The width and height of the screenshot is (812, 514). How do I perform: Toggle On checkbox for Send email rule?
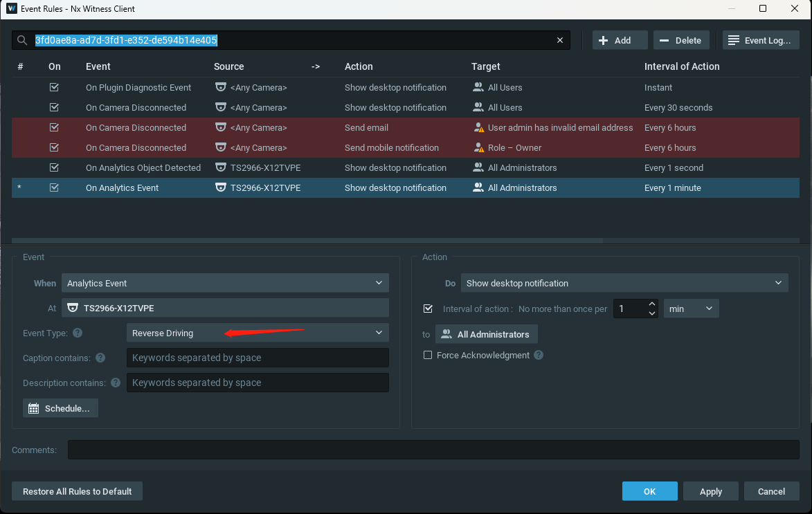[54, 128]
